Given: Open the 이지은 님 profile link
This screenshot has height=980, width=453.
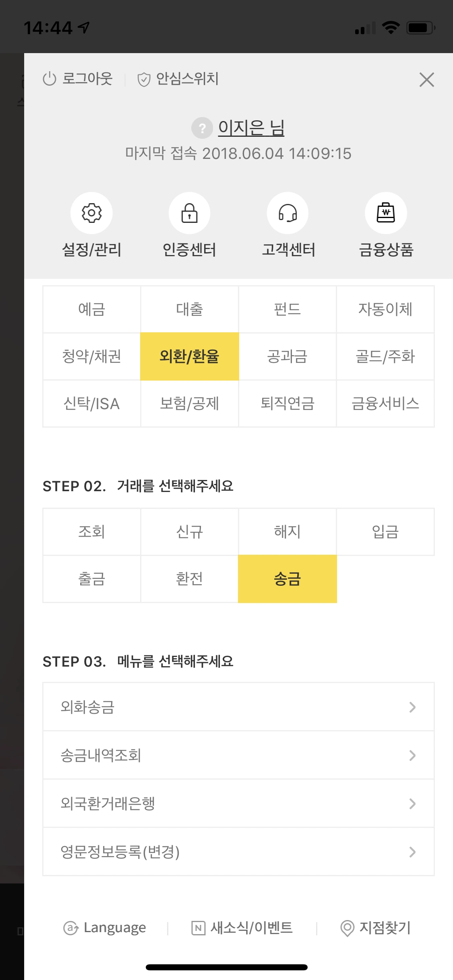Looking at the screenshot, I should tap(251, 128).
